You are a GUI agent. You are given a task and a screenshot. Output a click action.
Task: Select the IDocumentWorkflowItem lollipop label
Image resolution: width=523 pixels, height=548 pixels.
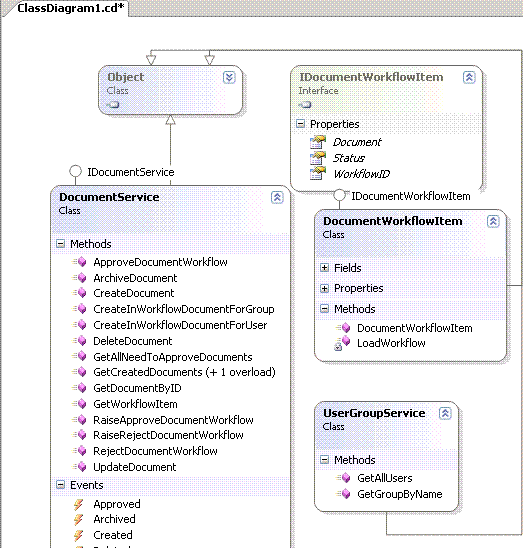tap(411, 196)
